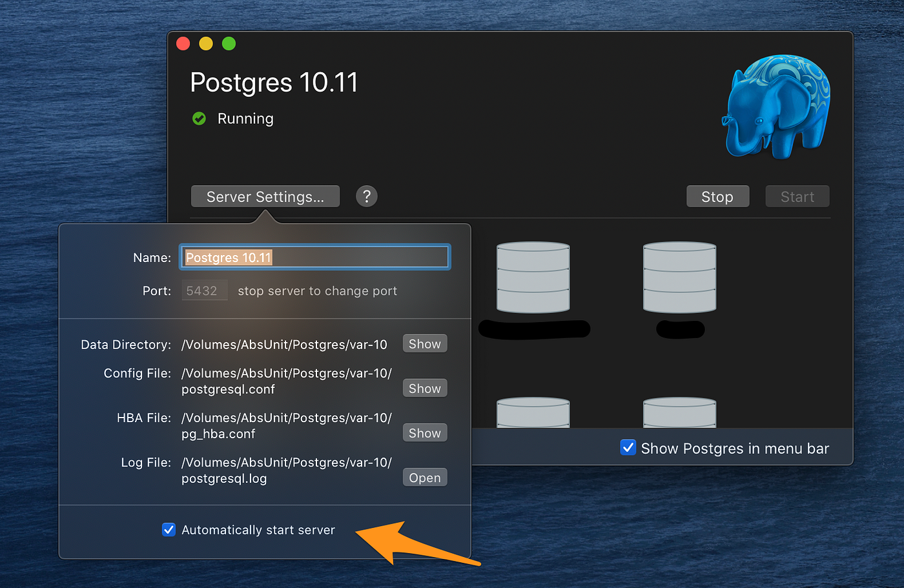Show the Config File postgresql.conf
904x588 pixels.
coord(425,389)
